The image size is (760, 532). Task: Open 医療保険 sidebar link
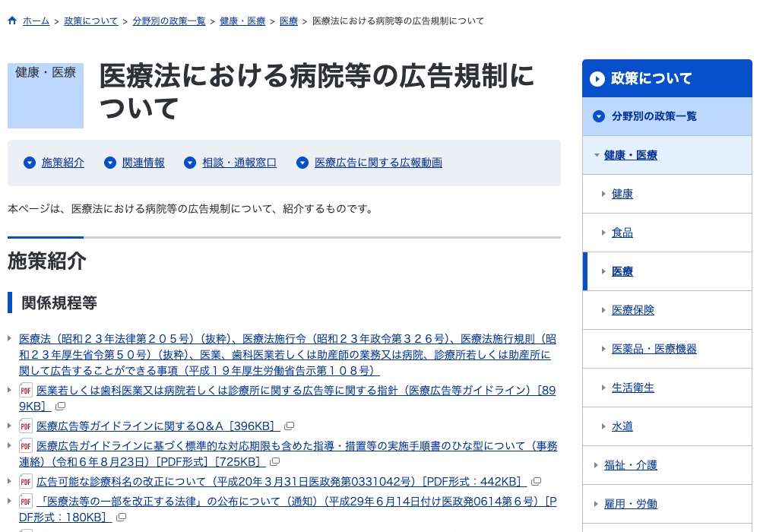633,310
